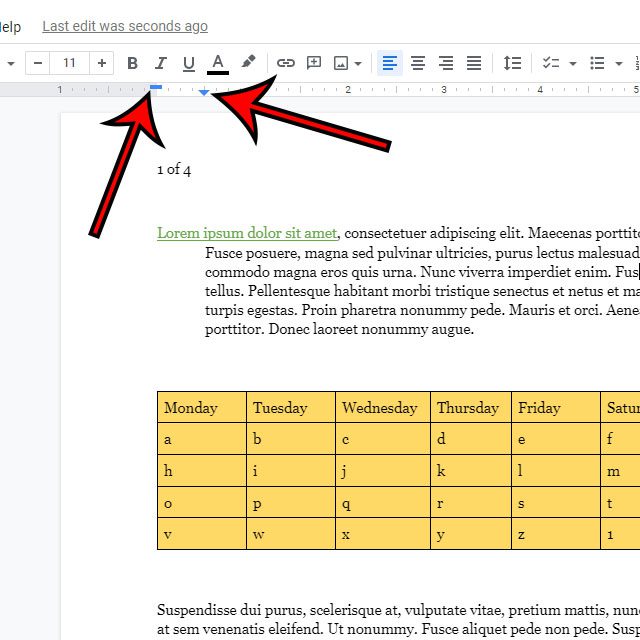
Task: Expand the insert image dropdown arrow
Action: coord(357,63)
